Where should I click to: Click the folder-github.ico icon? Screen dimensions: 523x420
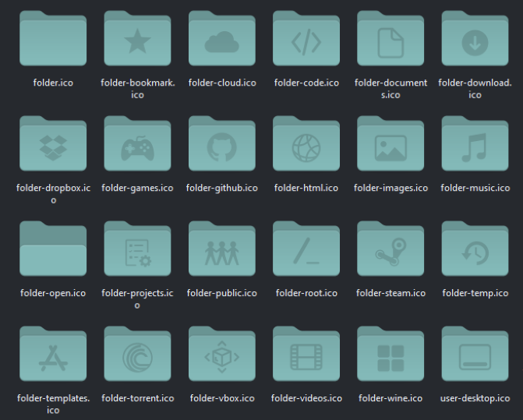point(222,146)
